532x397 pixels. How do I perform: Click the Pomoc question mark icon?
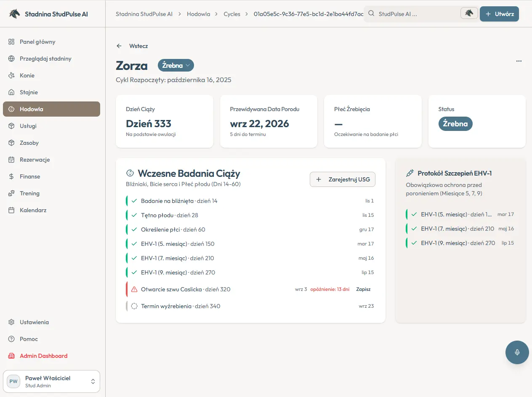[11, 339]
